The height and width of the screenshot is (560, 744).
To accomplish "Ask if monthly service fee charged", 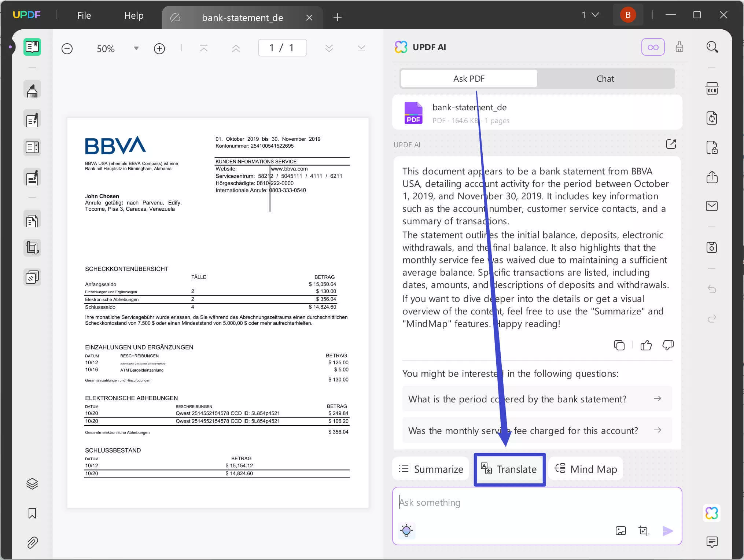I will (537, 430).
